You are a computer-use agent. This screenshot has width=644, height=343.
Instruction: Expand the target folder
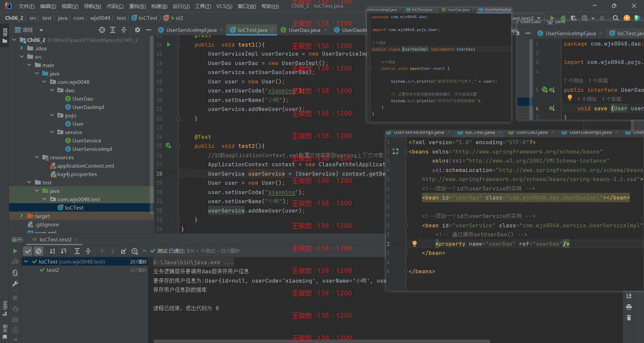pos(21,216)
